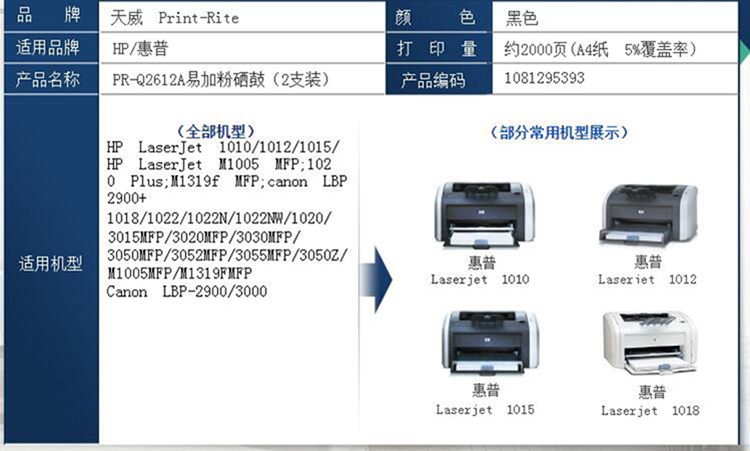This screenshot has height=451, width=750.
Task: Click the Laserjet 1012 caption
Action: (x=648, y=279)
